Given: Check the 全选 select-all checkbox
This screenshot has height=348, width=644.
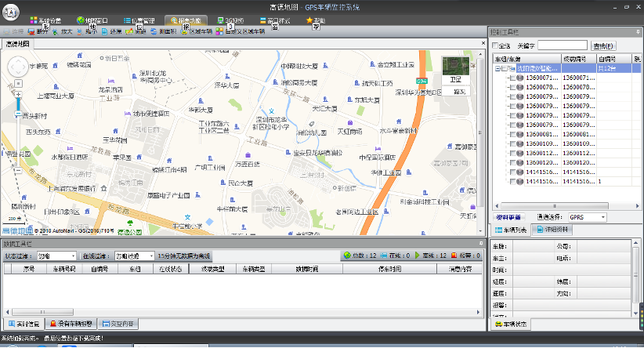Looking at the screenshot, I should [x=495, y=45].
